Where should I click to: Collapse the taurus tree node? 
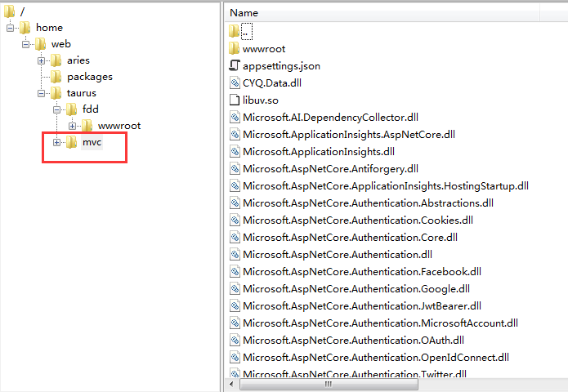point(42,93)
